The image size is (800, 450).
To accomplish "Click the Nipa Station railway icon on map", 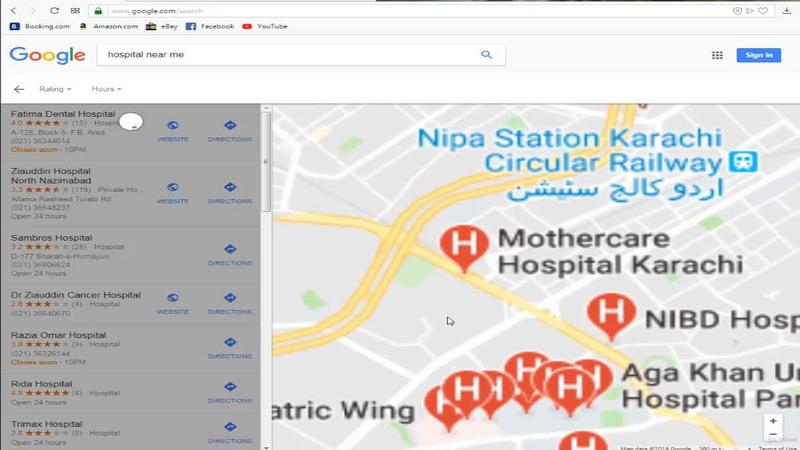I will click(743, 162).
